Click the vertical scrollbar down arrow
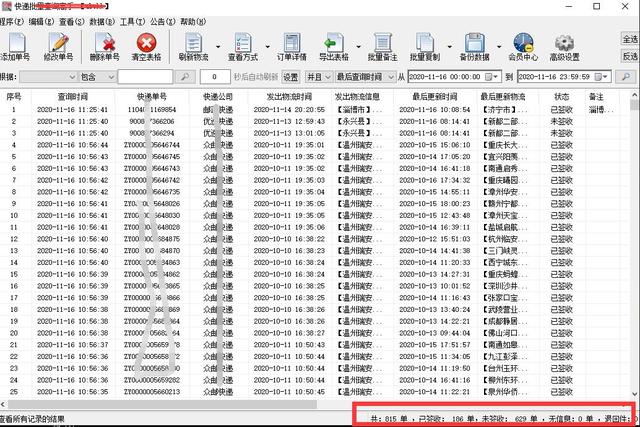The height and width of the screenshot is (427, 640). [x=634, y=394]
